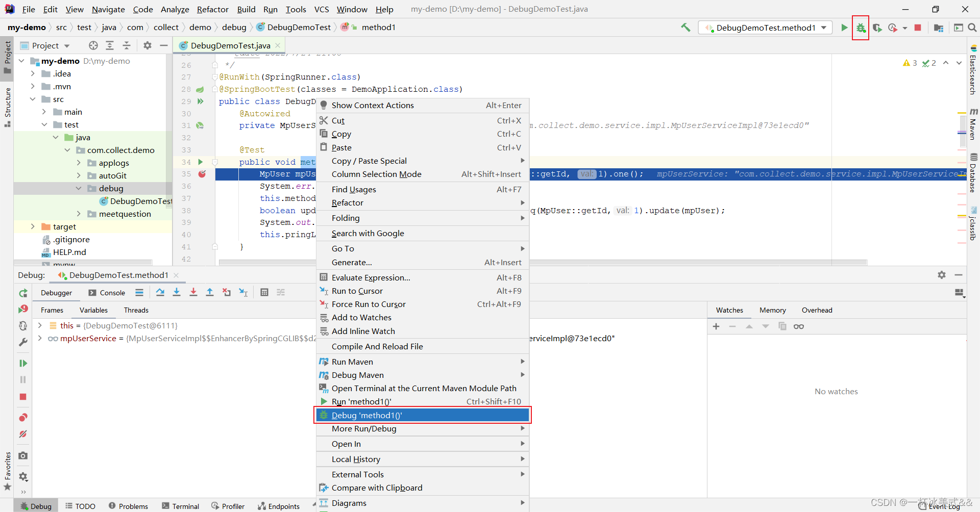This screenshot has width=980, height=512.
Task: Switch to the Threads tab
Action: click(x=136, y=310)
